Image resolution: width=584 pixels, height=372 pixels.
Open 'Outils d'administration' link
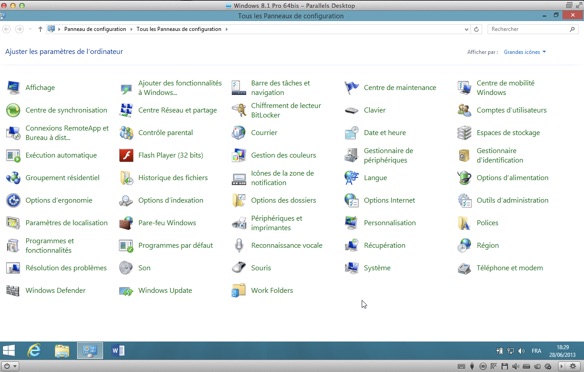pyautogui.click(x=512, y=200)
